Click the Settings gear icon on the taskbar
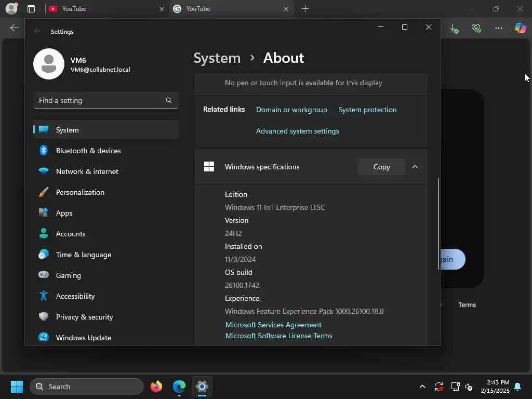 click(x=202, y=387)
